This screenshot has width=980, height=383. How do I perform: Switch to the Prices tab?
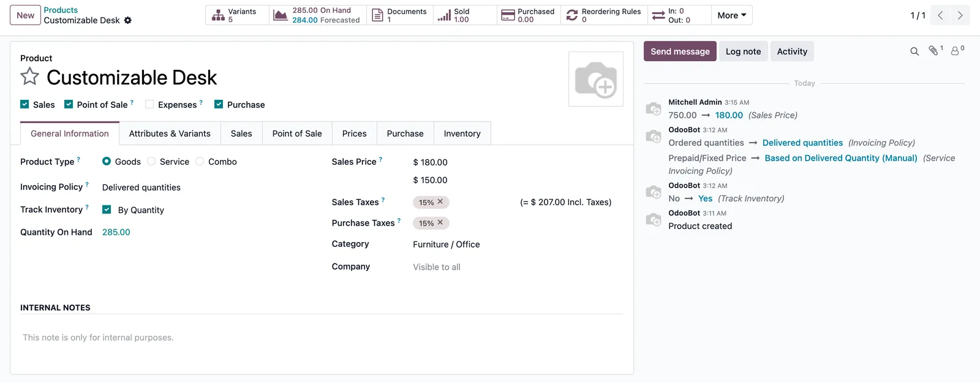pyautogui.click(x=355, y=134)
